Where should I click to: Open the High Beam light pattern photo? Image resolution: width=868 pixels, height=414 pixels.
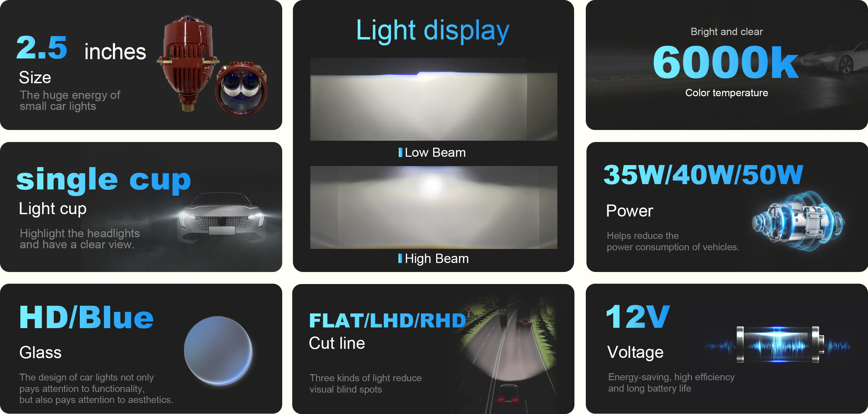click(433, 208)
